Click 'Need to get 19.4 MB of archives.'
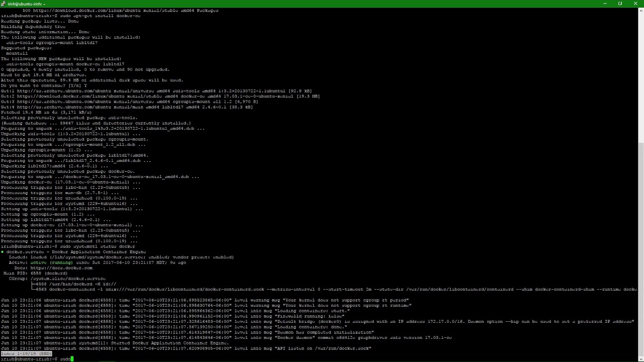Viewport: 644px width, 362px height. pos(44,74)
